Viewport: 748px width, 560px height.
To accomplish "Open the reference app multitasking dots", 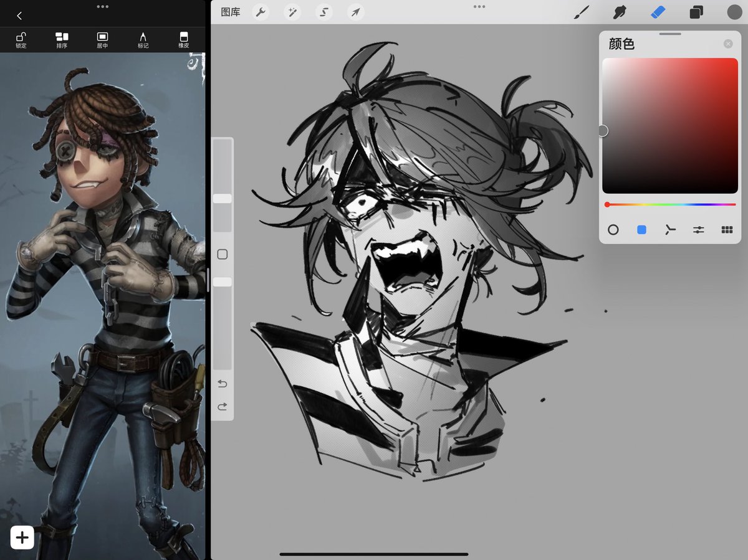I will coord(103,6).
